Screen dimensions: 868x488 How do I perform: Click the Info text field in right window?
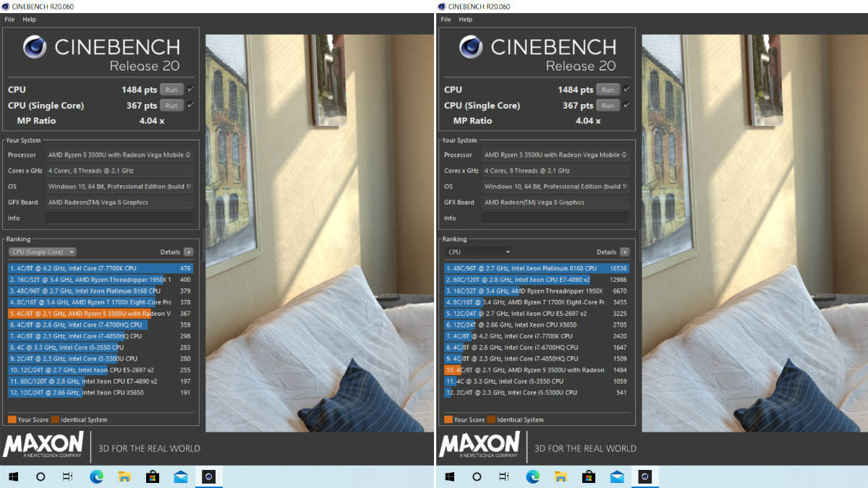(556, 218)
